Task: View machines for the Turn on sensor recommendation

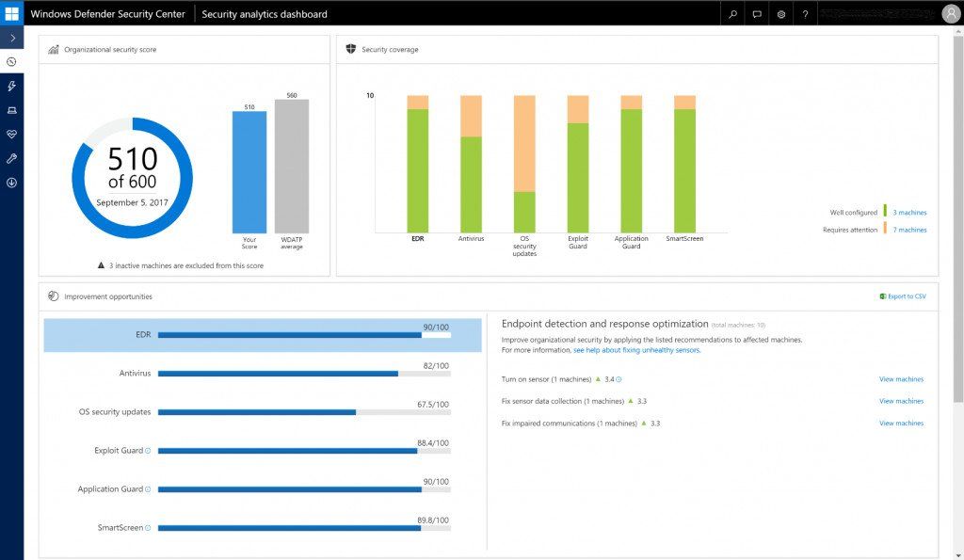Action: pos(901,379)
